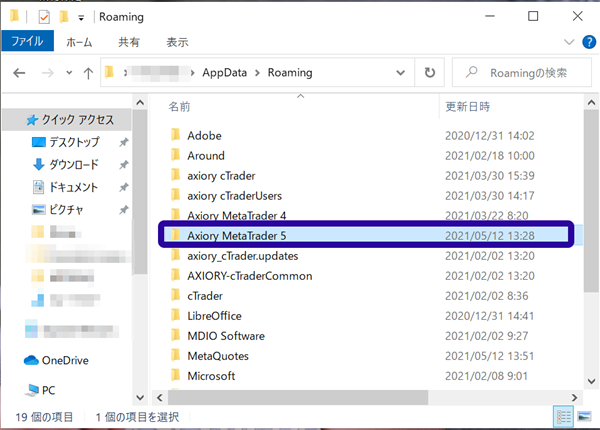Select the MetaQuotes folder

218,356
